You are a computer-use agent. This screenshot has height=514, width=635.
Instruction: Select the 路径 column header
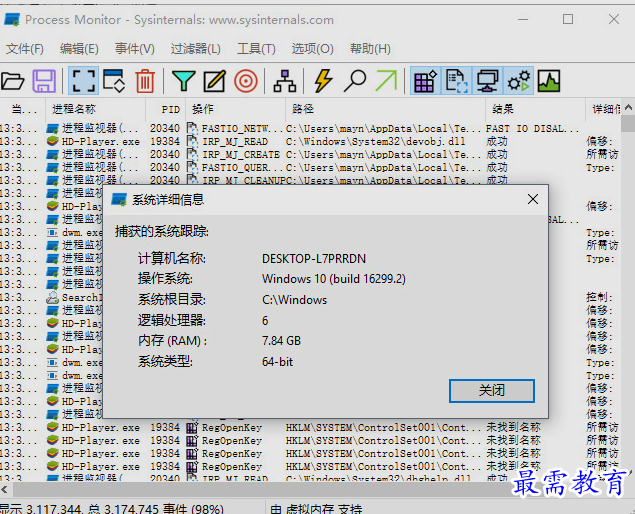(386, 109)
